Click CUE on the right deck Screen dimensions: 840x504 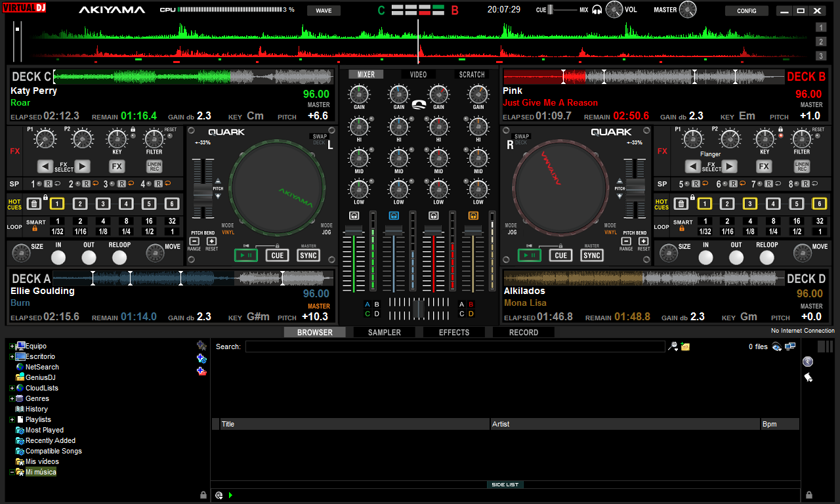coord(560,255)
